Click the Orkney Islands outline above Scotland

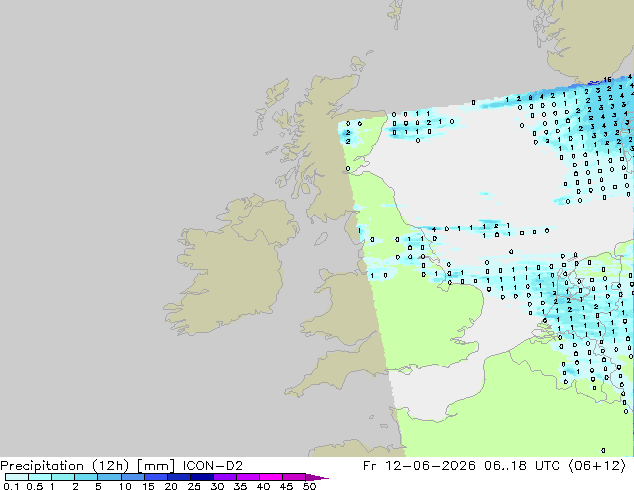[359, 62]
